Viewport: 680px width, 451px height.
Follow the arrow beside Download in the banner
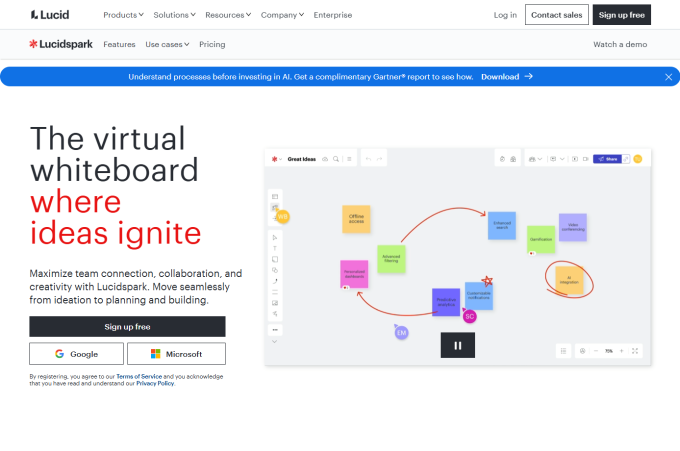click(529, 76)
